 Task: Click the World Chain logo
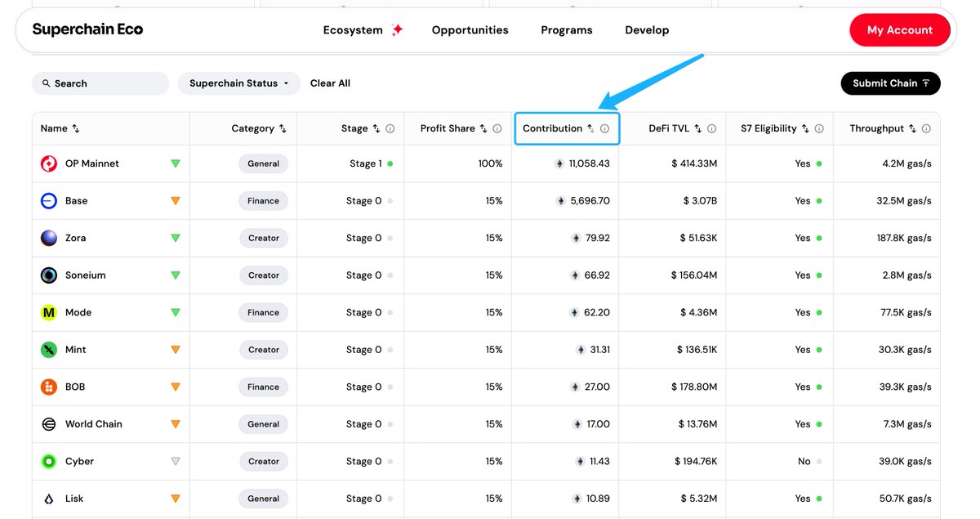[x=49, y=424]
